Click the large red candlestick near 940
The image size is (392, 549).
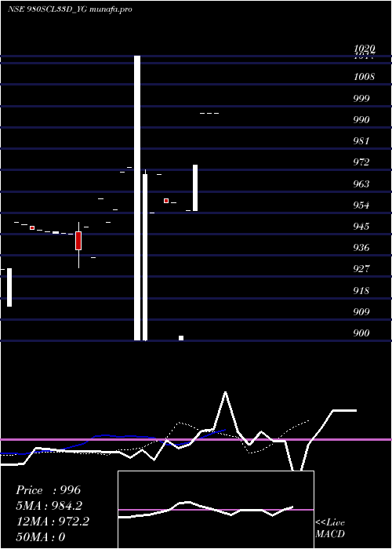click(x=78, y=241)
